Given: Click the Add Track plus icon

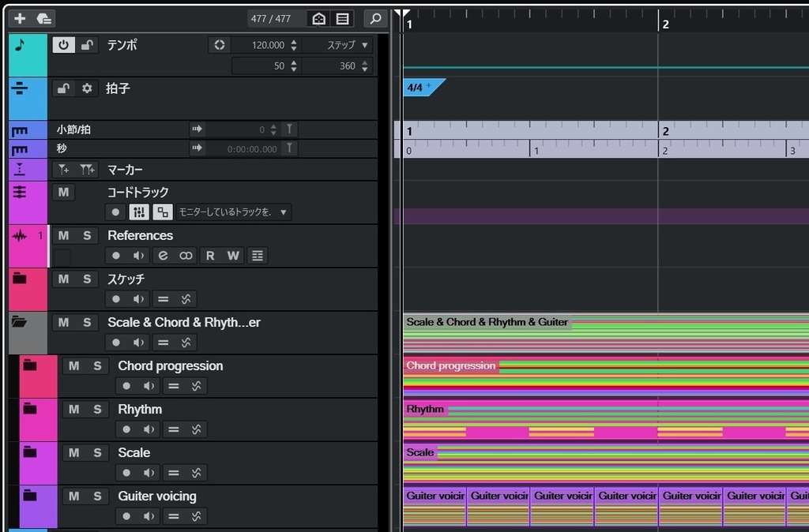Looking at the screenshot, I should tap(19, 18).
